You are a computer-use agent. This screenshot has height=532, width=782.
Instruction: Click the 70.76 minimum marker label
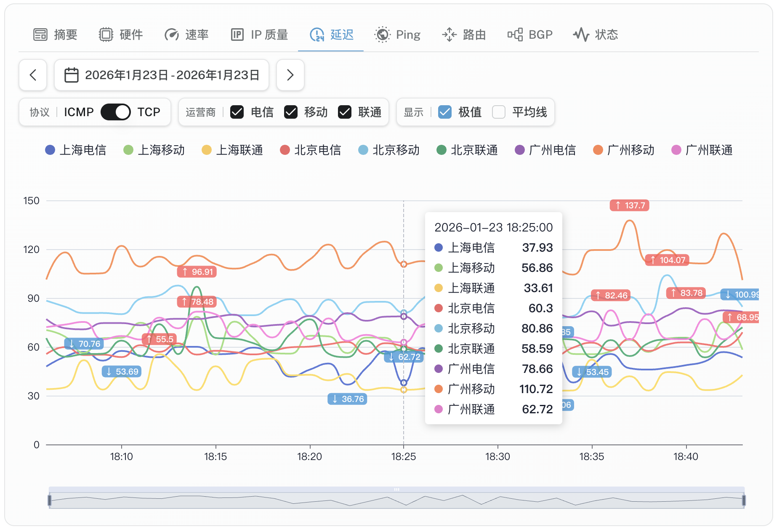coord(84,344)
